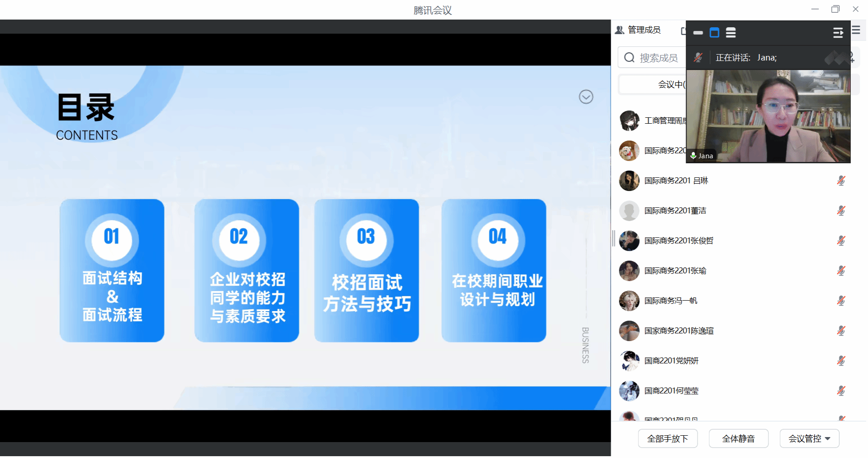Open the hamburger menu in members panel
This screenshot has height=458, width=868.
click(856, 30)
